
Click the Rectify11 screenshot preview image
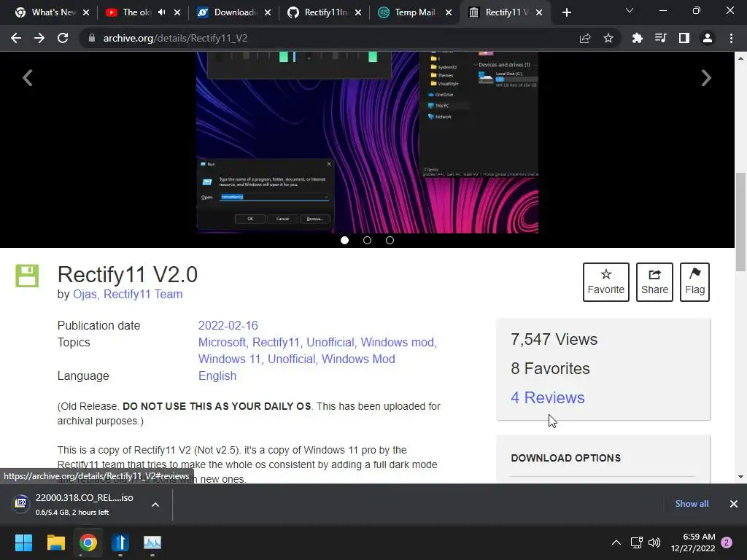367,142
